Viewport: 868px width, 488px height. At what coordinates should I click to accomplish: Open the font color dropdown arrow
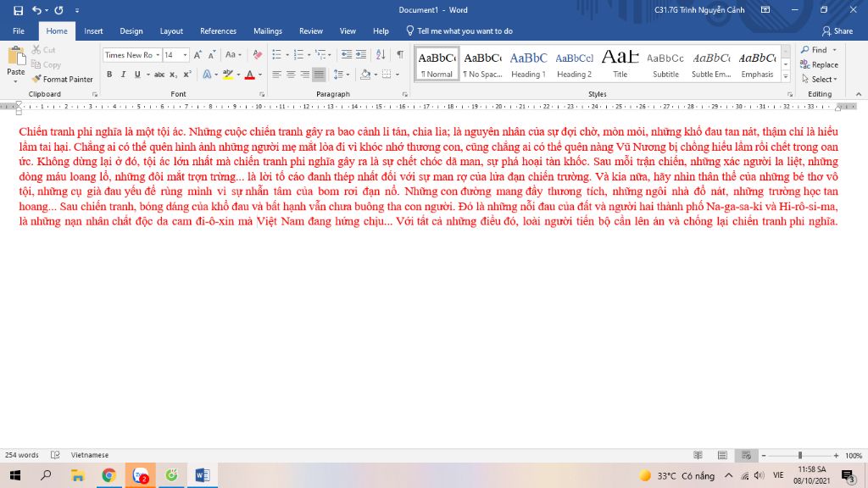[x=260, y=75]
